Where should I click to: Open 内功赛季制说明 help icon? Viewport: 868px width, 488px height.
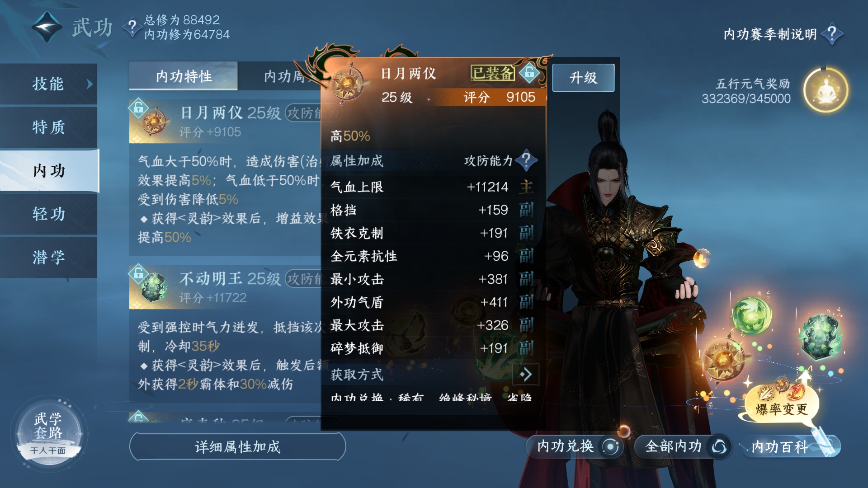coord(832,34)
